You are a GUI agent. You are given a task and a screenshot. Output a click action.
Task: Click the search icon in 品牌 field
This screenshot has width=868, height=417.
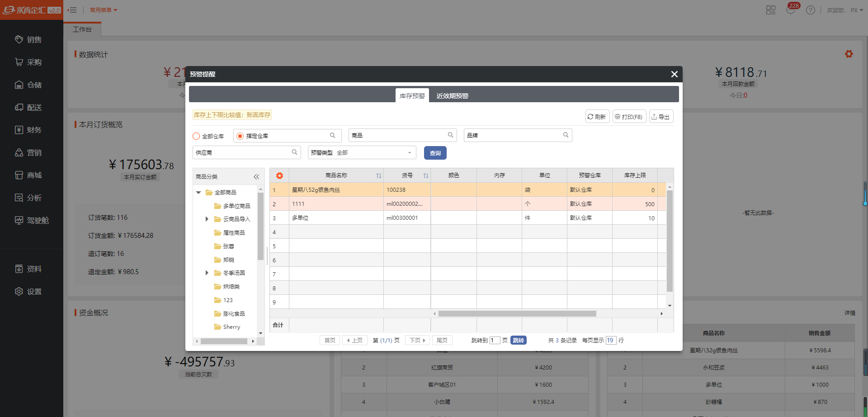(x=566, y=135)
